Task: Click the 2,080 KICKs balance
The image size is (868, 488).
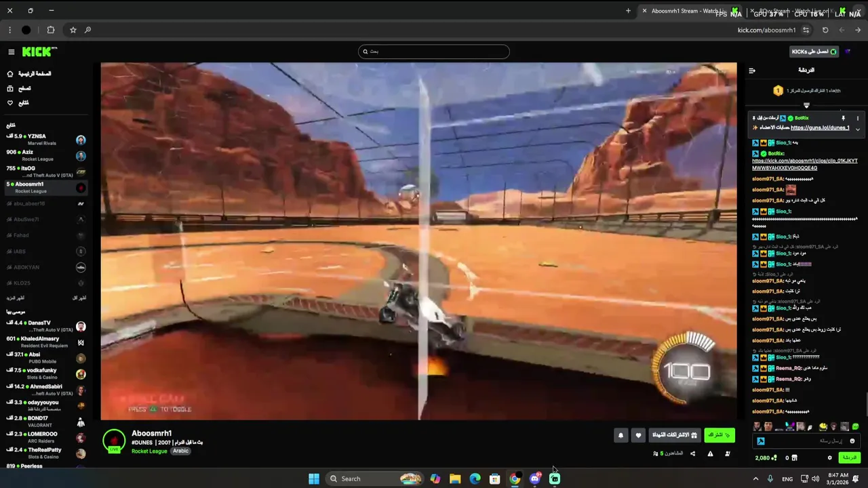Action: (766, 457)
